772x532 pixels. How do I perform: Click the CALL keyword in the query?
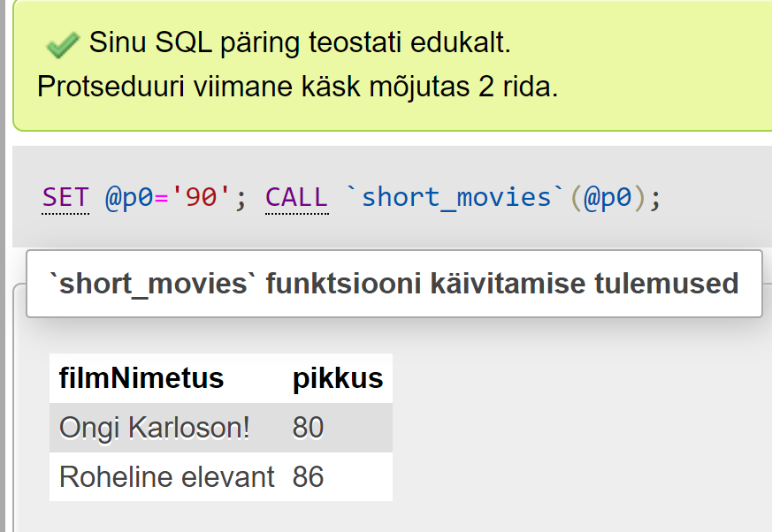click(x=297, y=196)
